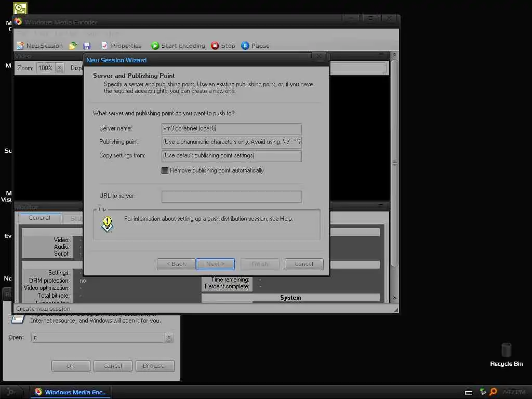Open the Zoom 100% dropdown arrow

pyautogui.click(x=59, y=68)
